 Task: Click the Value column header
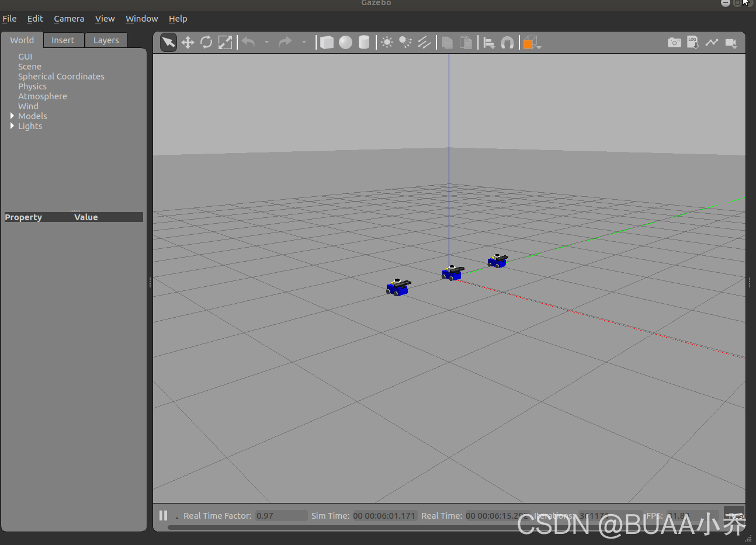click(86, 217)
